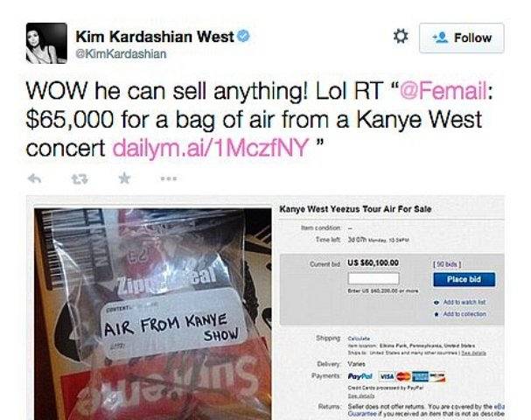Open Kim Kardashian's profile picture
The height and width of the screenshot is (420, 531).
tap(46, 43)
